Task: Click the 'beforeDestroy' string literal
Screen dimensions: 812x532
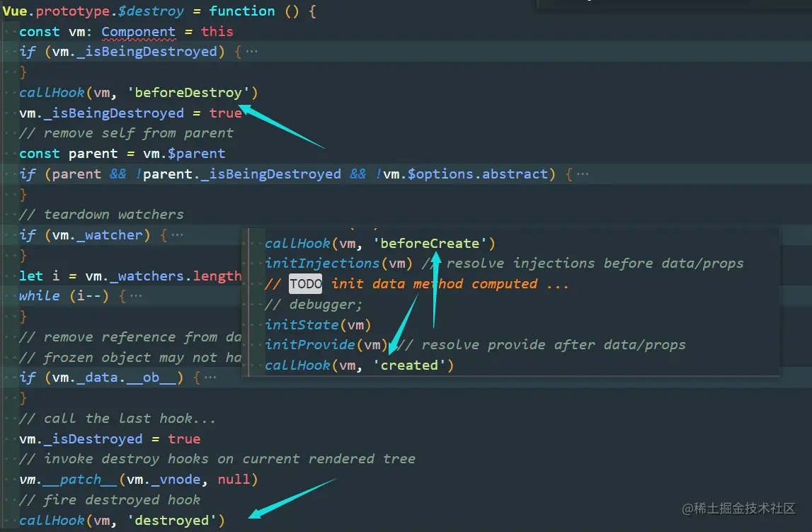Action: point(188,93)
